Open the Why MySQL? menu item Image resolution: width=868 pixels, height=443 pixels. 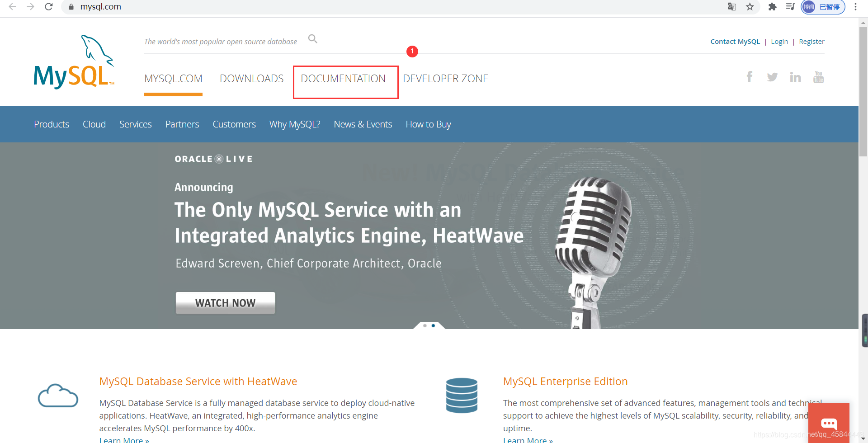[x=295, y=124]
